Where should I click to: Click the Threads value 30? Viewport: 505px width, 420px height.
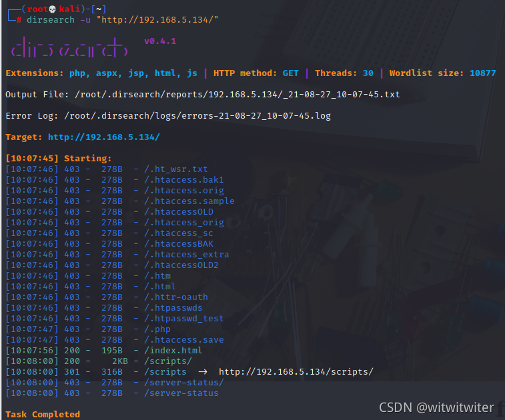tap(368, 73)
